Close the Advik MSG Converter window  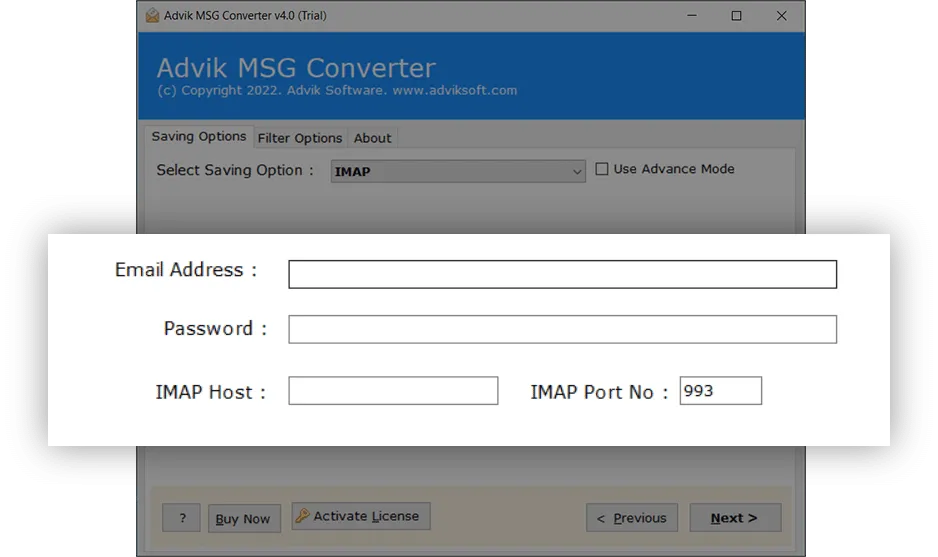[x=781, y=16]
